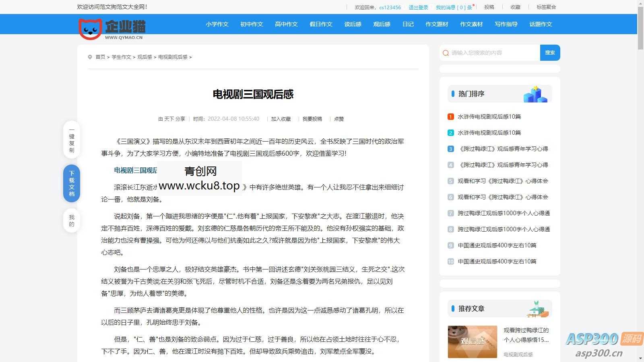The image size is (644, 362).
Task: Toggle 点赞 to like the article
Action: [339, 119]
